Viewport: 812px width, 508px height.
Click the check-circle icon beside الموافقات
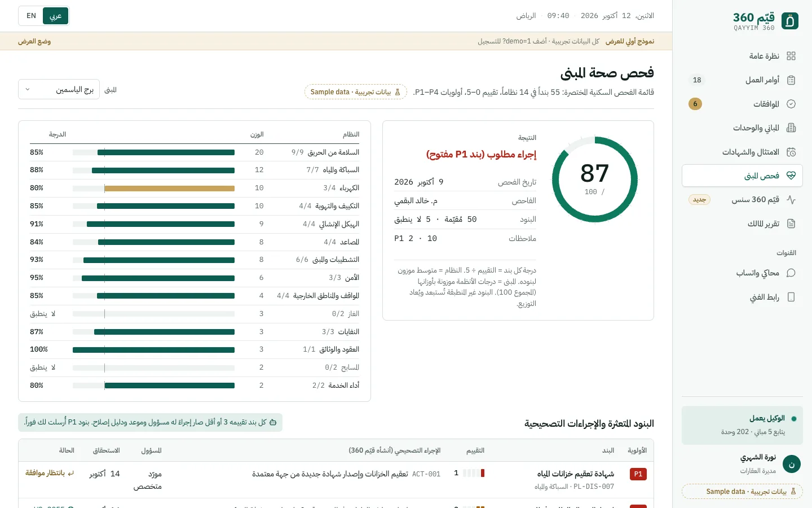[x=791, y=104]
